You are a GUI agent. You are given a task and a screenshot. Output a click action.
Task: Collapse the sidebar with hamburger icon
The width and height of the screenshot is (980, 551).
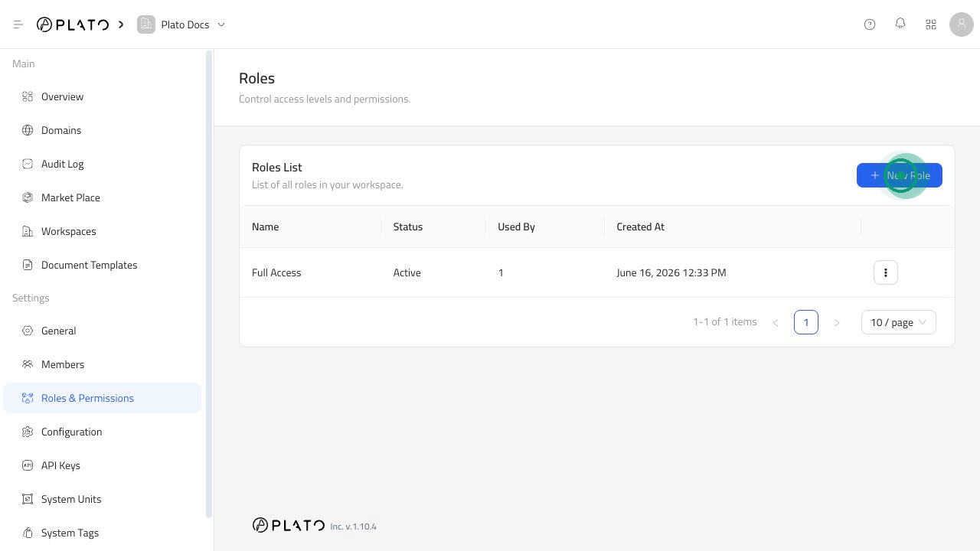pyautogui.click(x=18, y=24)
